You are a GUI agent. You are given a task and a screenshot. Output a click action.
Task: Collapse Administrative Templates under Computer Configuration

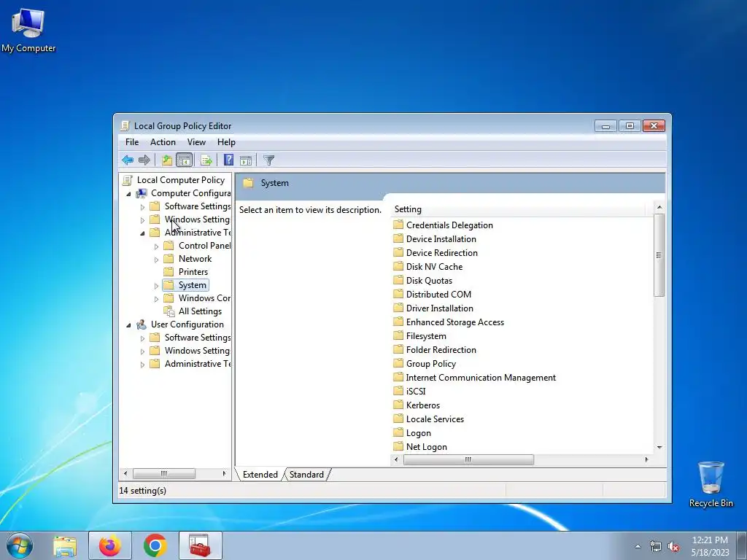tap(142, 233)
